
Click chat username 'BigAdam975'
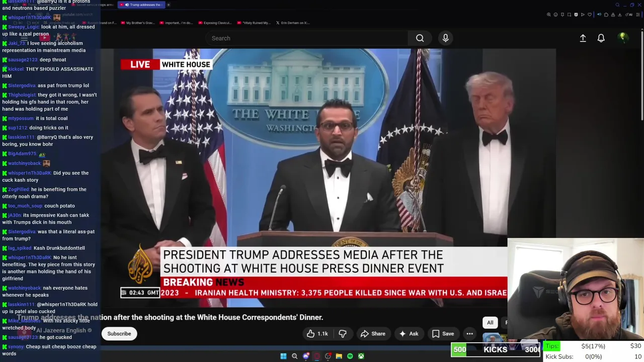22,154
